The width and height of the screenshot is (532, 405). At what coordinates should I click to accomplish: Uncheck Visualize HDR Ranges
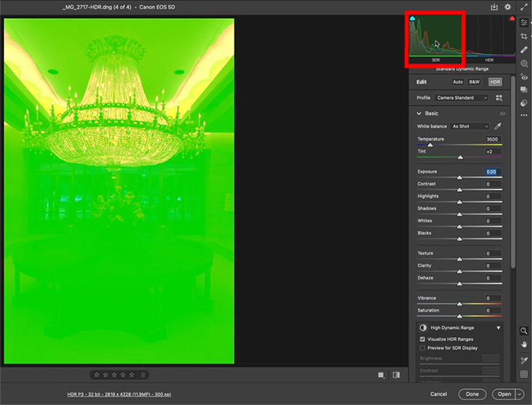tap(423, 339)
